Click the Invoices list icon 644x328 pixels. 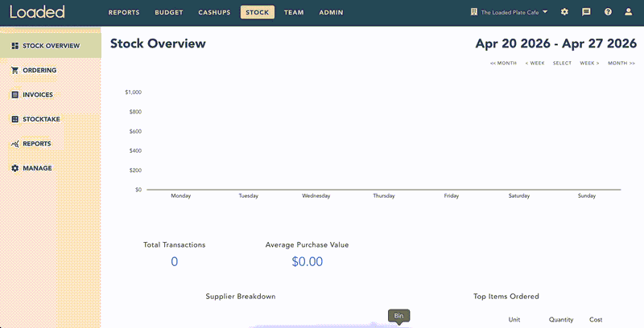15,95
